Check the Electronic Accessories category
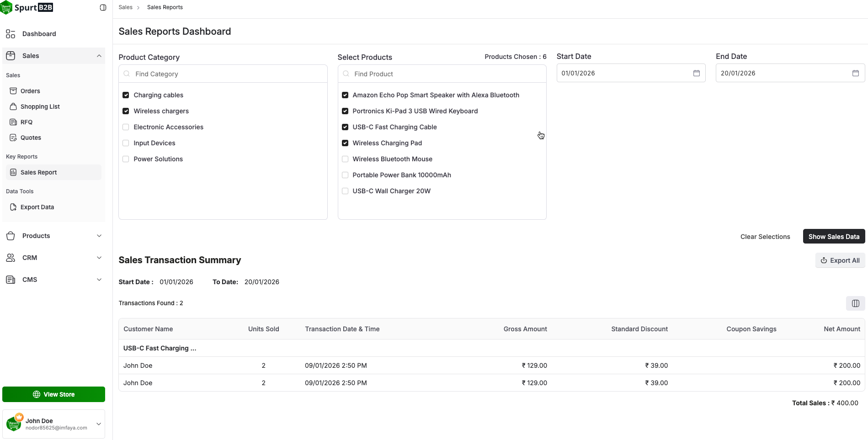This screenshot has width=868, height=440. [126, 127]
